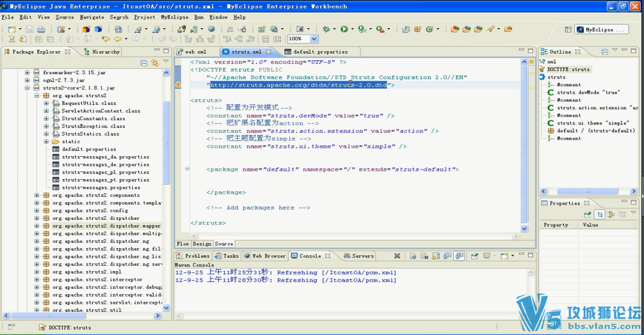
Task: Open the 100% zoom dropdown
Action: coord(314,39)
